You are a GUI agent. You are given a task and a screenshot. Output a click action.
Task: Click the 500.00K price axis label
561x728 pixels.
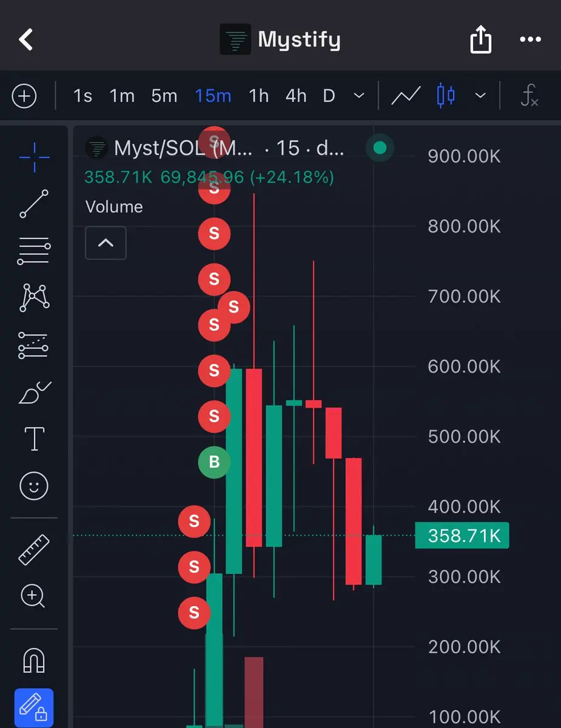coord(465,437)
